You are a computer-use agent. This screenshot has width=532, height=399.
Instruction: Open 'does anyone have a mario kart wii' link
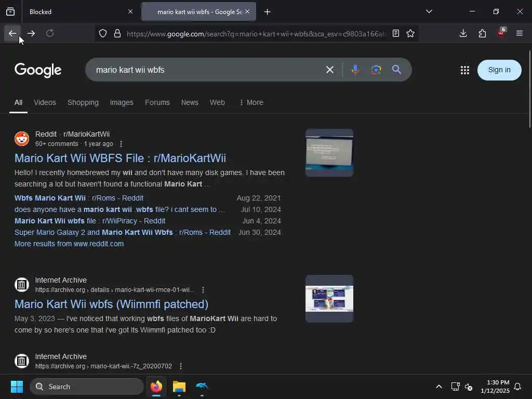tap(119, 210)
